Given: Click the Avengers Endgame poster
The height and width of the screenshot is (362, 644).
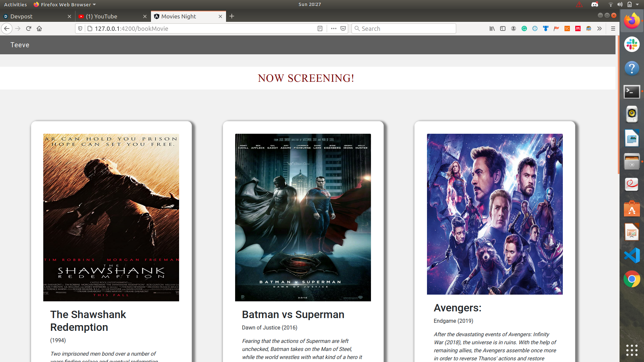Looking at the screenshot, I should pos(494,214).
